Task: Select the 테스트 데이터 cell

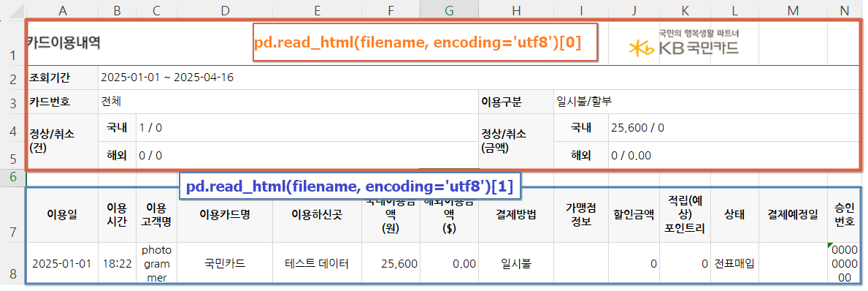Action: 317,264
